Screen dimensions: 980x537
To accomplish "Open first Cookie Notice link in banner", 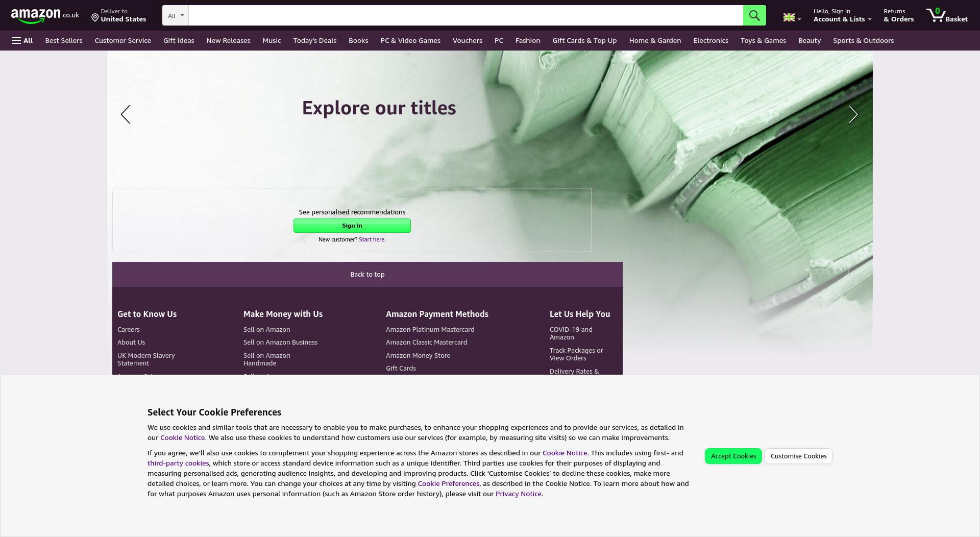I will click(182, 437).
